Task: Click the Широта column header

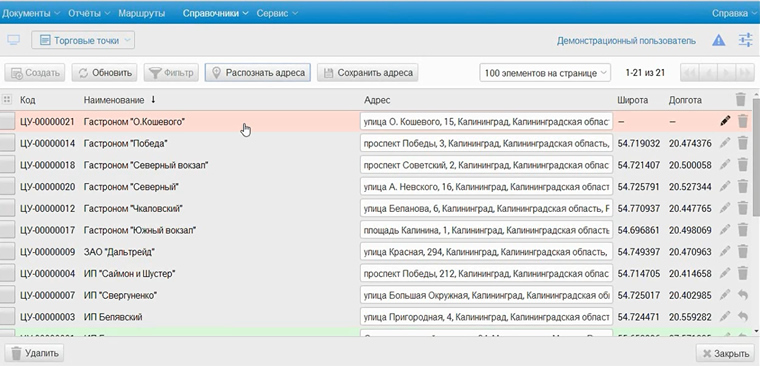Action: click(x=633, y=100)
